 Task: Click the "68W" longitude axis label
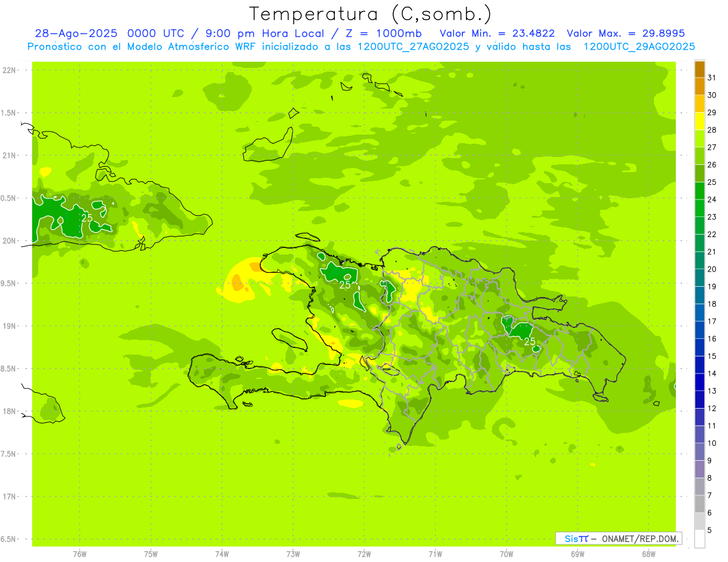[x=649, y=554]
